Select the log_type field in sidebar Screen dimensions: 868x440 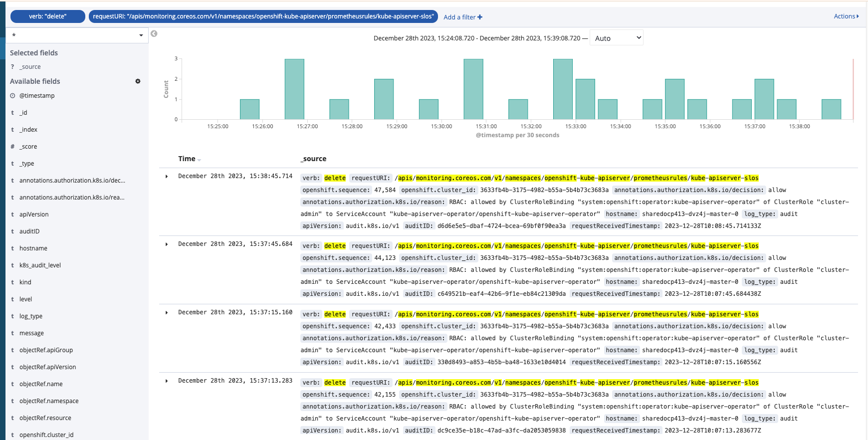31,316
